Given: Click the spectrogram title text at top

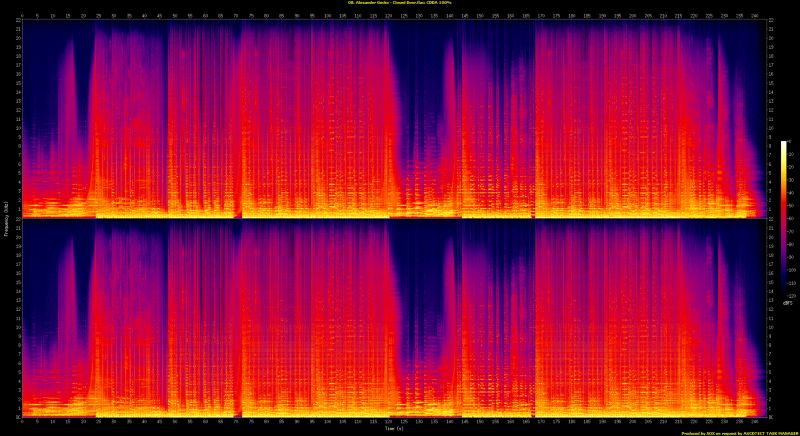Looking at the screenshot, I should [400, 3].
